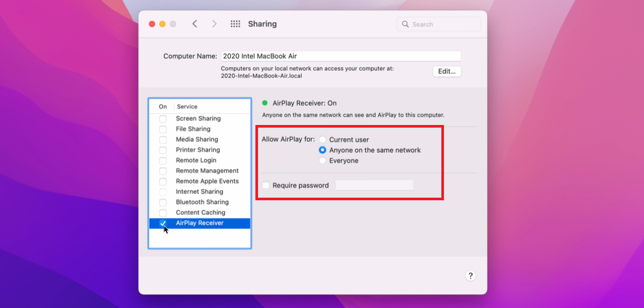Choose Anyone on the same network option
644x308 pixels.
coord(323,150)
